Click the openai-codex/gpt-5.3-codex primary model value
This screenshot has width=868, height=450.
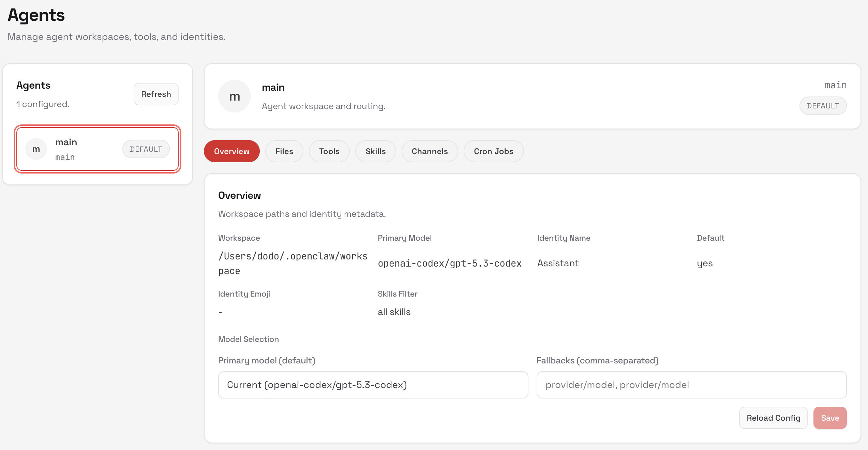tap(449, 264)
